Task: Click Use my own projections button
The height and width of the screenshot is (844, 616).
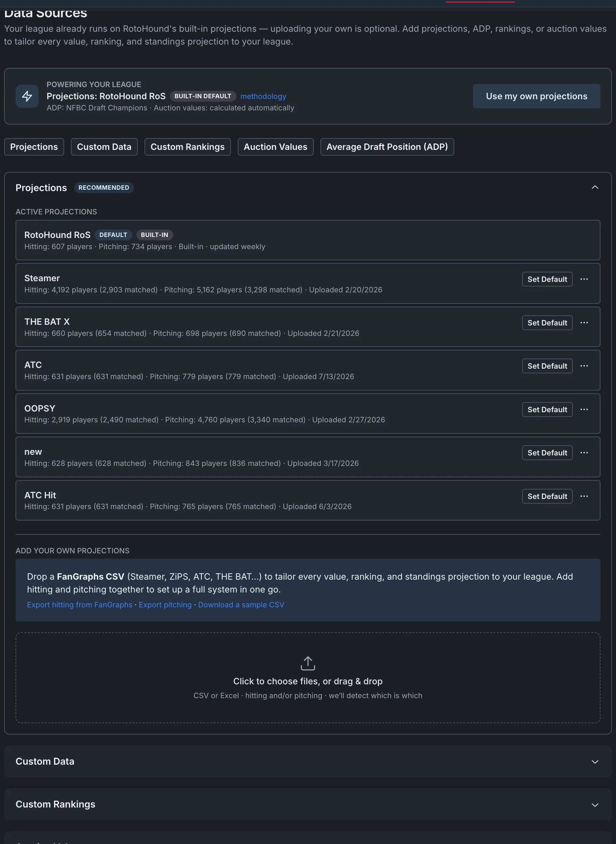Action: coord(536,96)
